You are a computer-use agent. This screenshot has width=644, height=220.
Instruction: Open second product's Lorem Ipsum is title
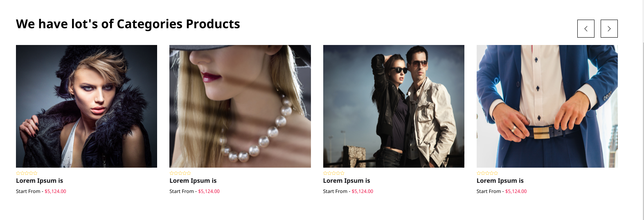(x=193, y=181)
